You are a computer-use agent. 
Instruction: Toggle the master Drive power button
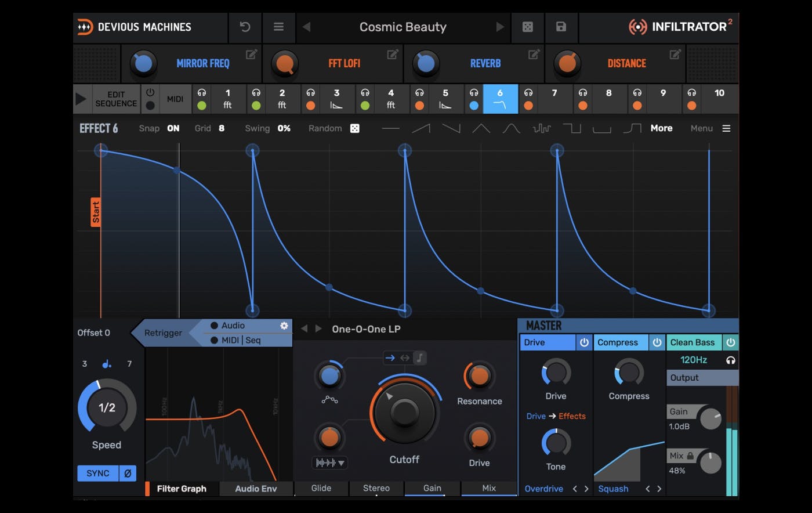click(x=584, y=342)
